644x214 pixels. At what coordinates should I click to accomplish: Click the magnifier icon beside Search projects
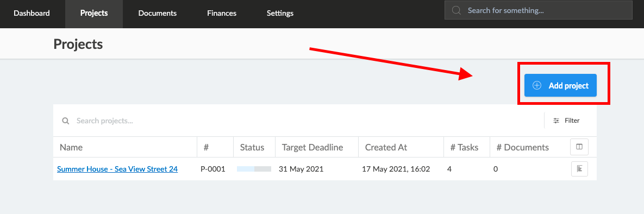tap(65, 121)
